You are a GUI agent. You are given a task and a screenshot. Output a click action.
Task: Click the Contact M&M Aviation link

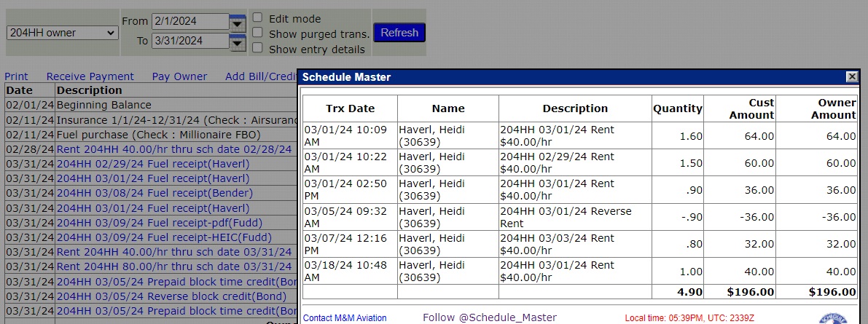(345, 318)
